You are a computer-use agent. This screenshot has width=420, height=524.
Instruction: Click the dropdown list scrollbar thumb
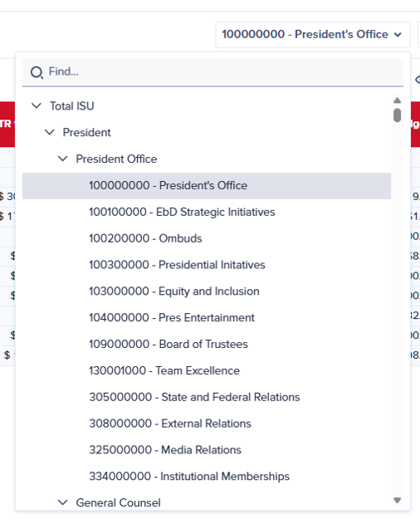tap(397, 115)
